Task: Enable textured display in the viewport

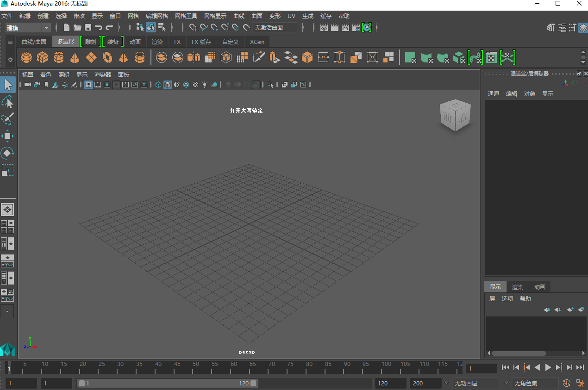Action: [196, 85]
